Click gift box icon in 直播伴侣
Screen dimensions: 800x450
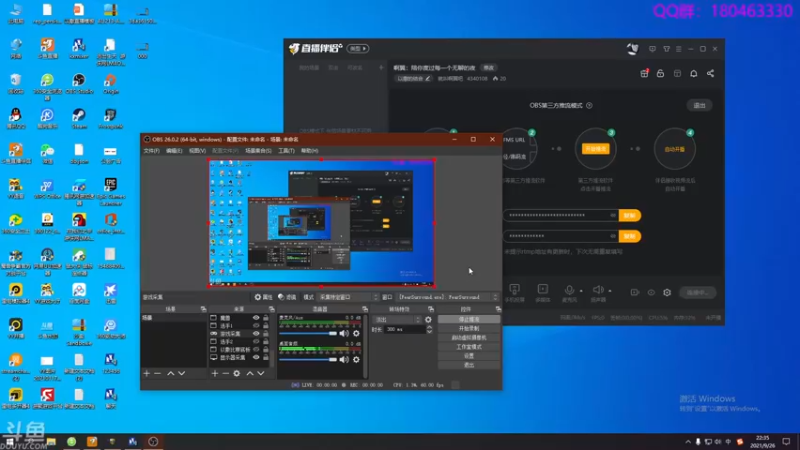tap(644, 73)
